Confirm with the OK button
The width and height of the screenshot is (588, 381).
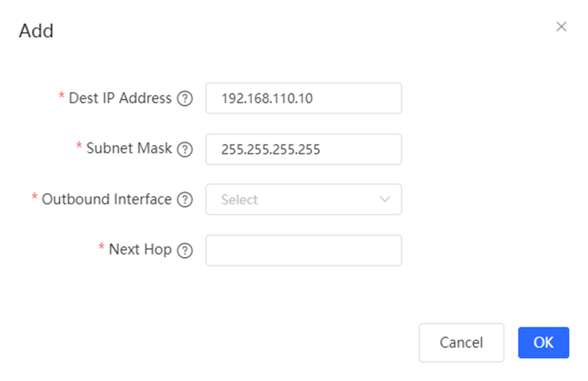(x=543, y=342)
